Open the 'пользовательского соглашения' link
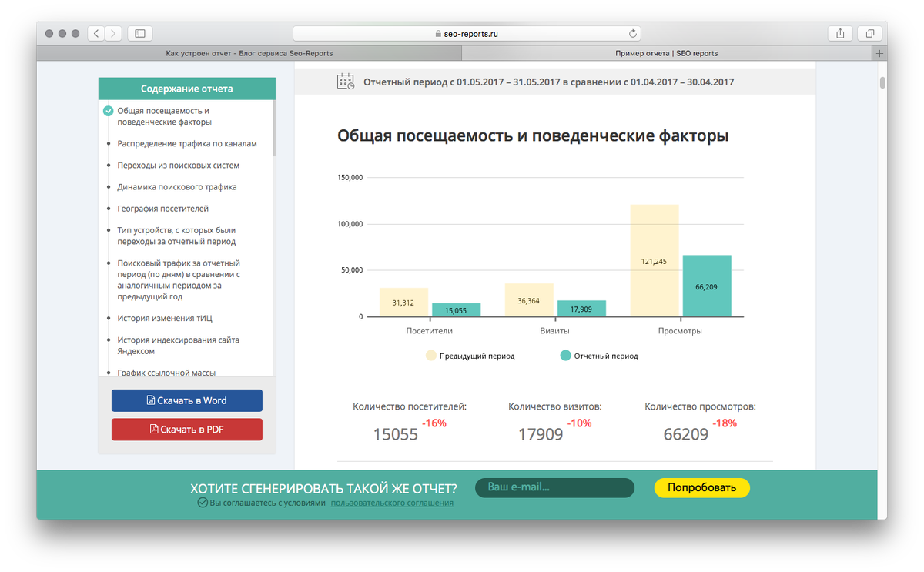The width and height of the screenshot is (924, 572). 393,502
